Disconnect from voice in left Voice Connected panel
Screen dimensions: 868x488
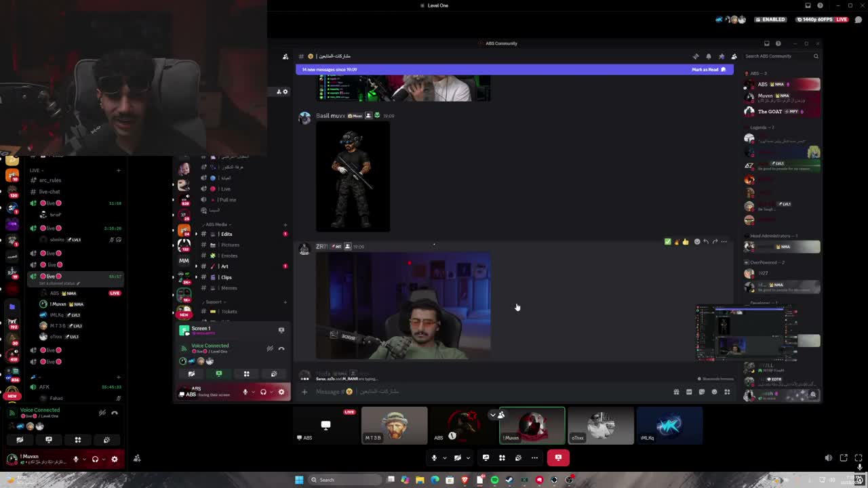pos(115,413)
